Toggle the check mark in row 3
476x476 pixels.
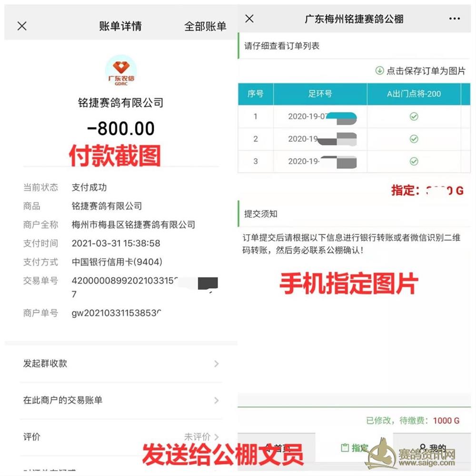(x=414, y=161)
